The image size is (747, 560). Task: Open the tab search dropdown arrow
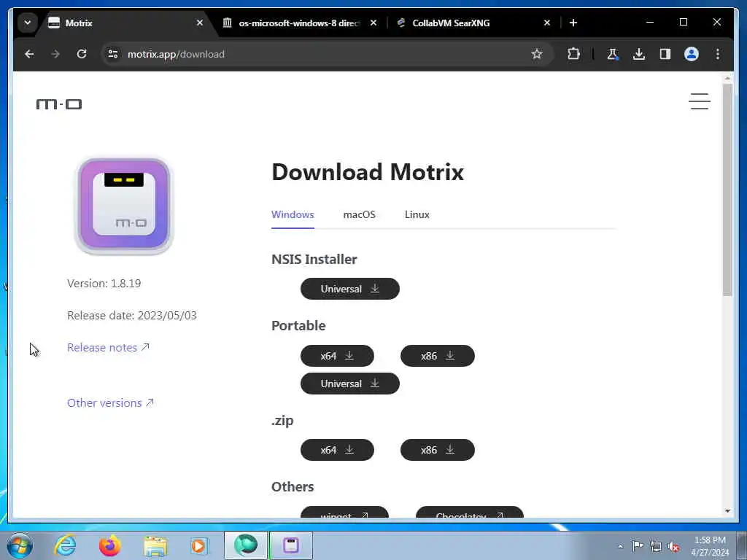click(x=28, y=23)
